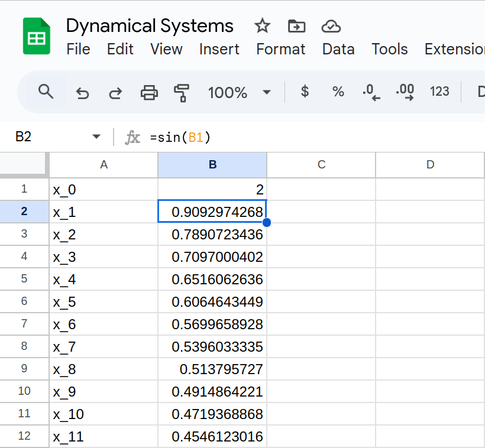Click the undo arrow
This screenshot has height=448, width=485.
click(82, 92)
